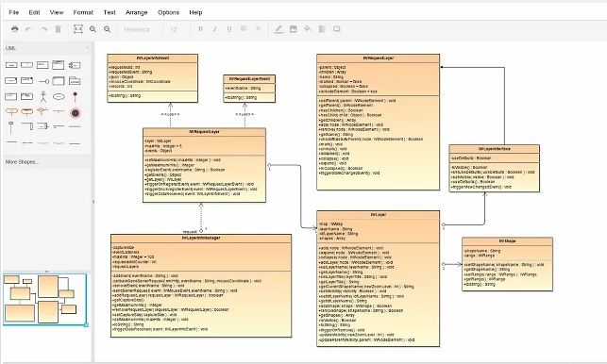Image resolution: width=607 pixels, height=364 pixels.
Task: Select the dark-circle-free frame shape beside lollipop
Action: (59, 81)
